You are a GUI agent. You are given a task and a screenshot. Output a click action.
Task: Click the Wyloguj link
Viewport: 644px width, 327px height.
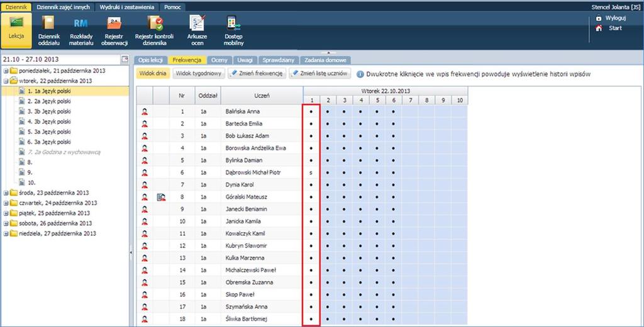click(x=615, y=18)
